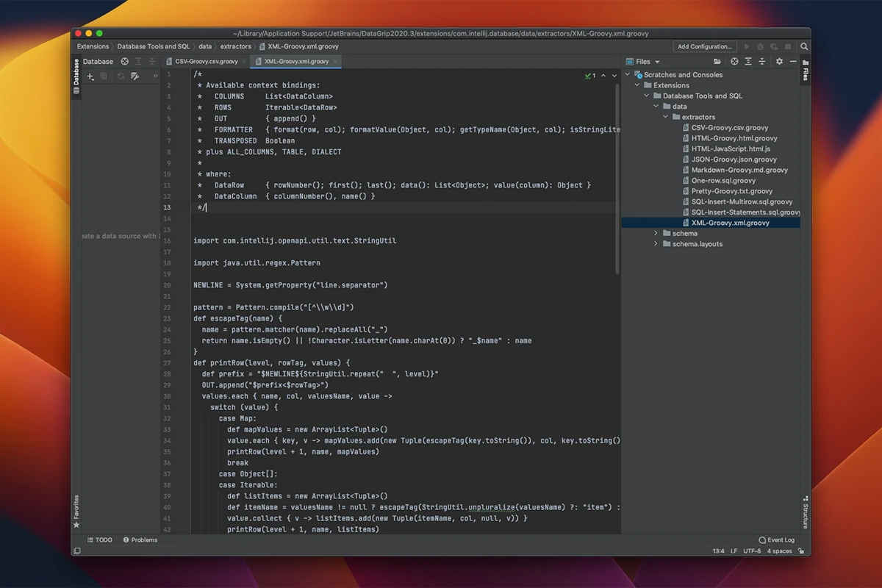Click Expand All icon in Files panel
Screen dimensions: 882x588
[748, 62]
